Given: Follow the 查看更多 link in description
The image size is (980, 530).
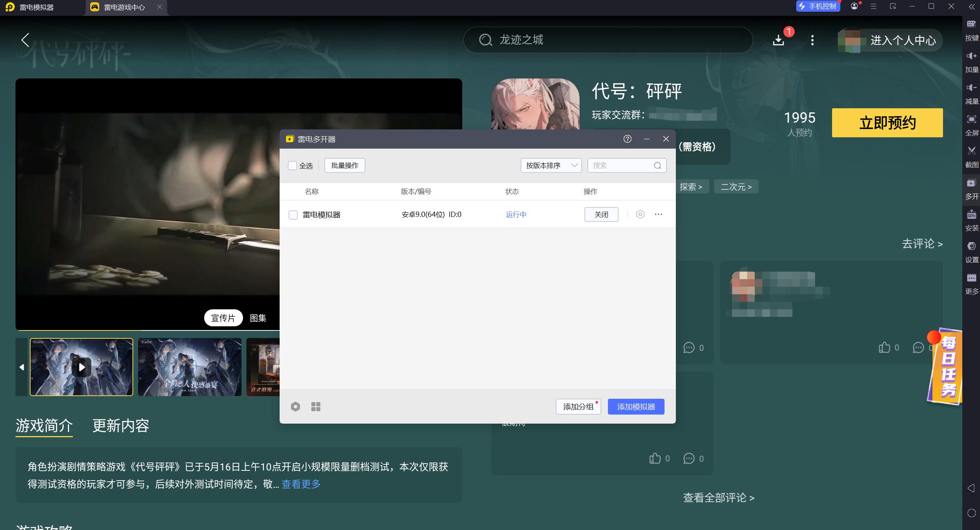Looking at the screenshot, I should 301,484.
